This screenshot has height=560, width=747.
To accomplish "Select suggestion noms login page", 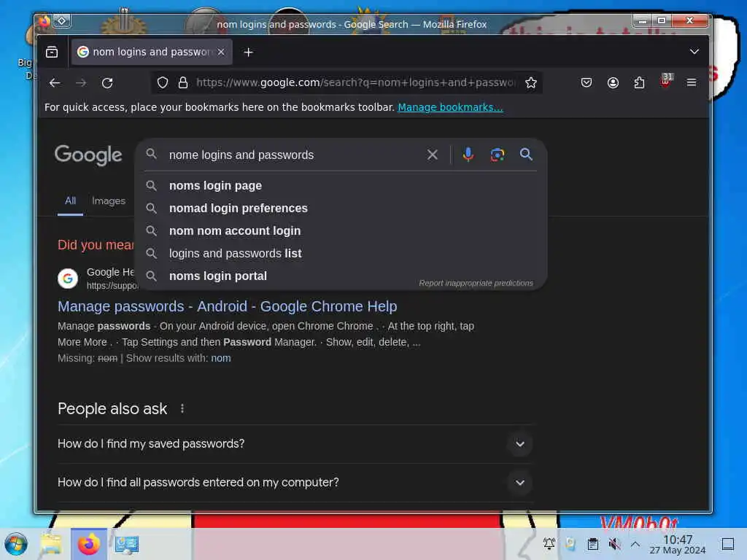I will tap(341, 186).
